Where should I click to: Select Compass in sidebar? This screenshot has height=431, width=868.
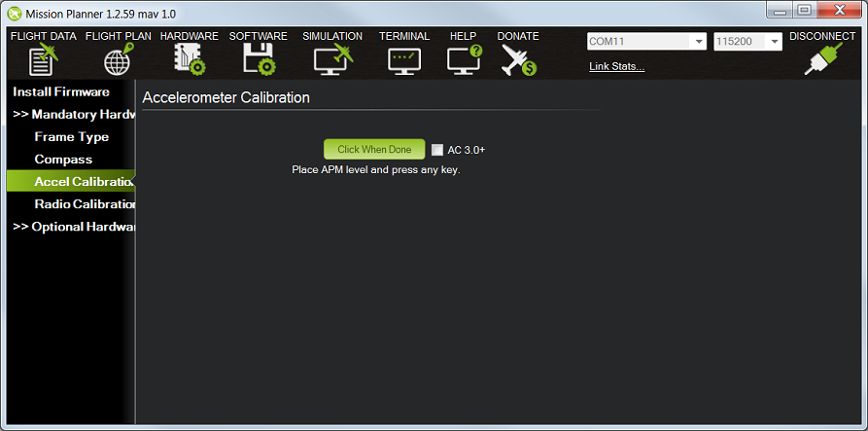[63, 159]
